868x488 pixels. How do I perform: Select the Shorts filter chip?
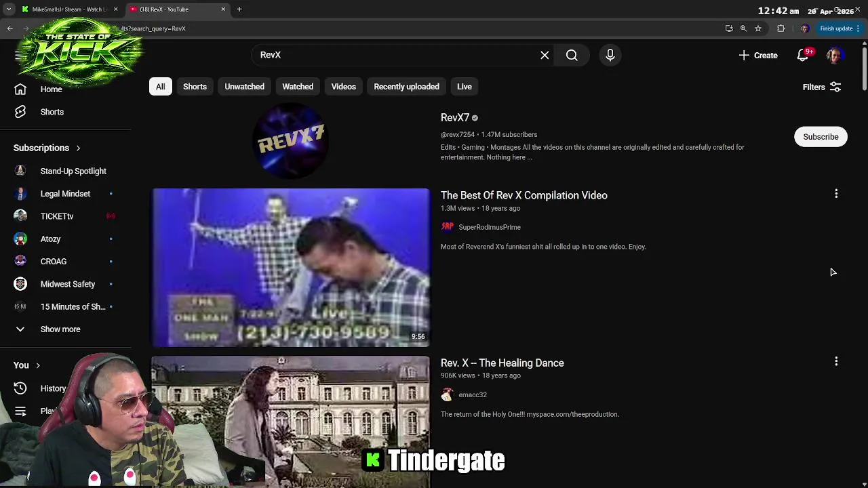[x=195, y=87]
